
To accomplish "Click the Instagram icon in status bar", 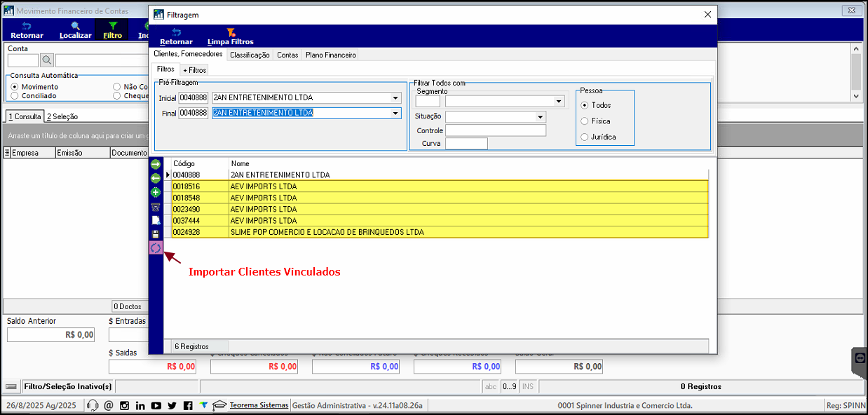I will click(x=124, y=405).
